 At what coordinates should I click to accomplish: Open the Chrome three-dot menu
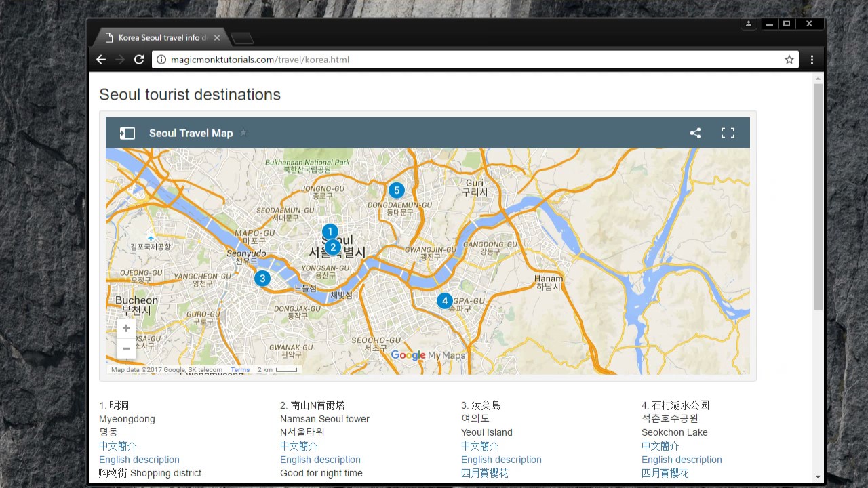(x=812, y=60)
